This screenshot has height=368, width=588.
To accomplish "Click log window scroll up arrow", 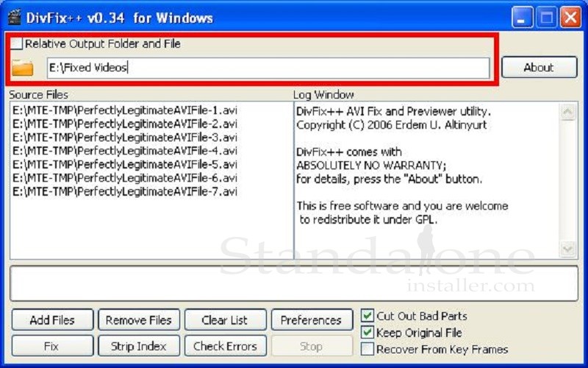I will (x=567, y=112).
